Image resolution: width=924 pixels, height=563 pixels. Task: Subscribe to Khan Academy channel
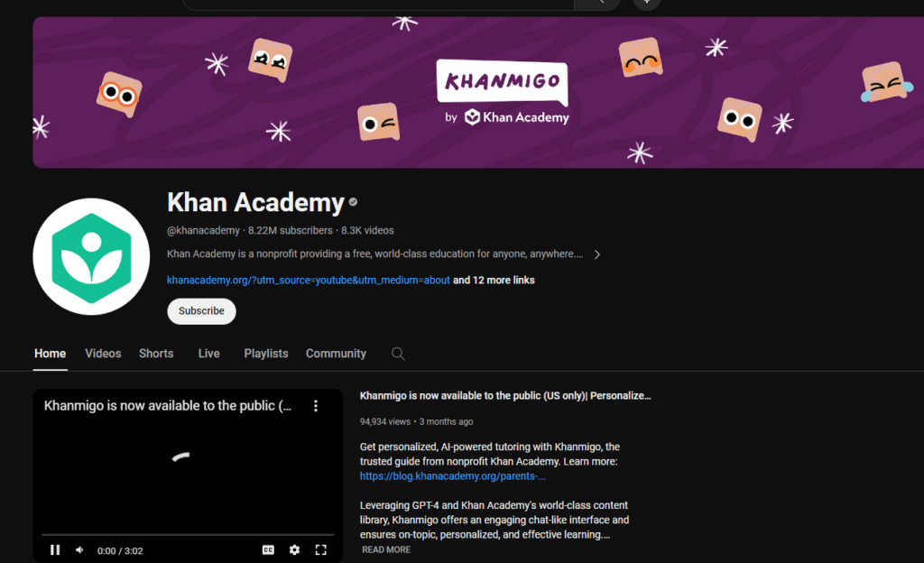point(201,311)
